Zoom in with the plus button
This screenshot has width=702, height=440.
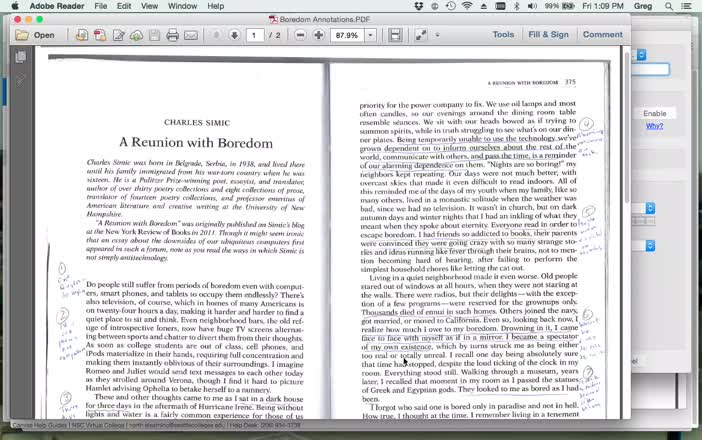pos(318,35)
